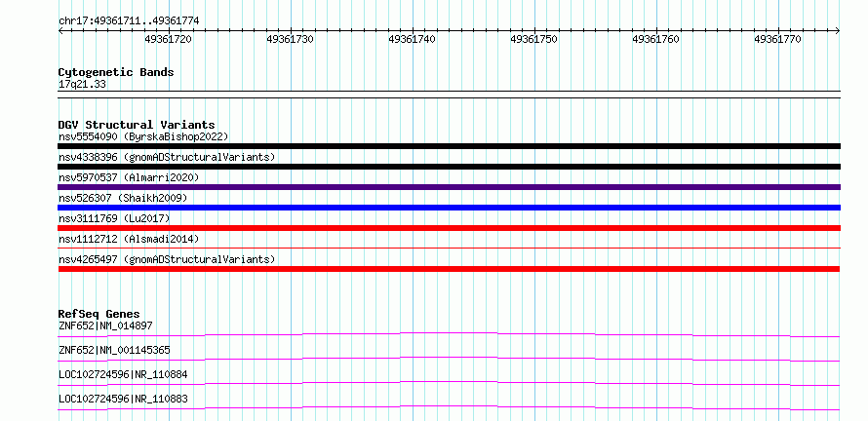
Task: Open variant nsv526307 (Shaikh2009) label
Action: click(123, 198)
